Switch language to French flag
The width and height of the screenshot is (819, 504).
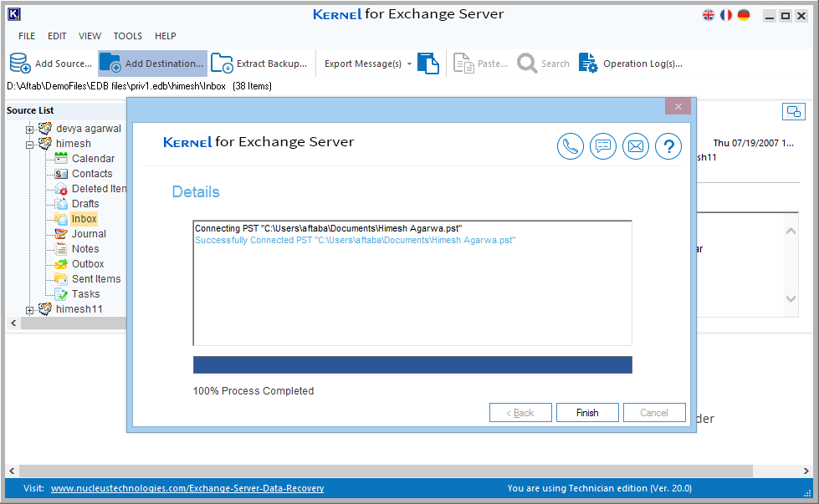coord(726,15)
